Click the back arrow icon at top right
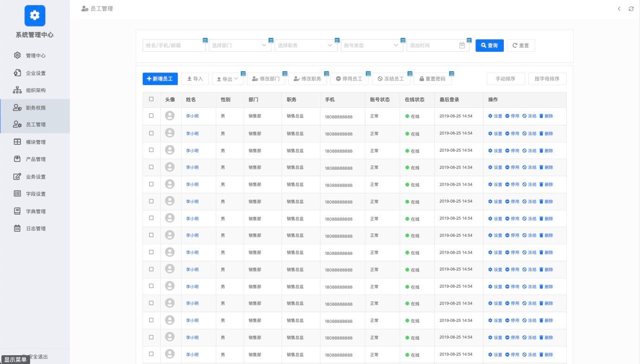Image resolution: width=640 pixels, height=364 pixels. tap(619, 9)
